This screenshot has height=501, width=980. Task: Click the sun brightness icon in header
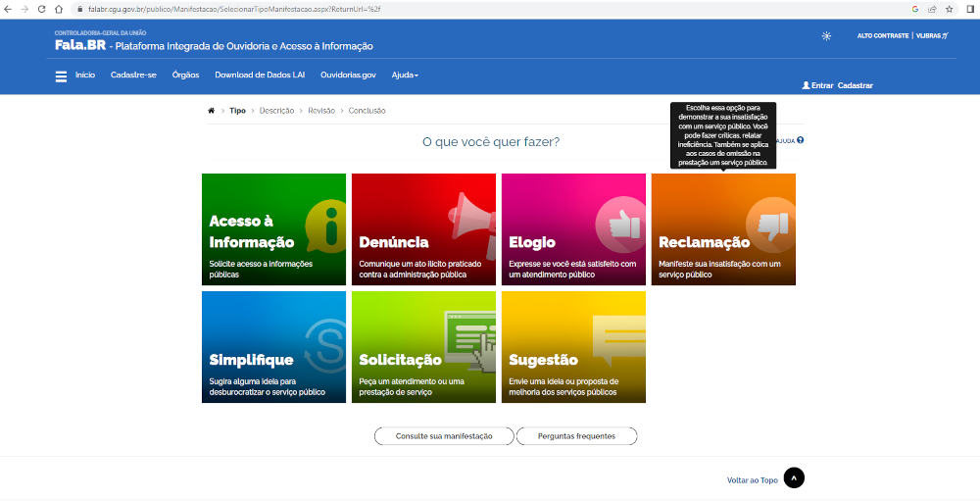pyautogui.click(x=826, y=36)
